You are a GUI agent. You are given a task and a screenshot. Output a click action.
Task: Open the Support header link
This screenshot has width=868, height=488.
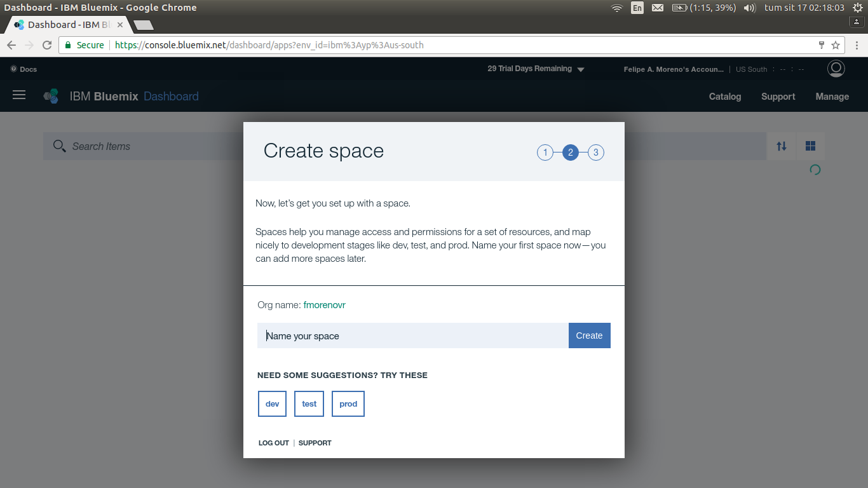coord(778,97)
